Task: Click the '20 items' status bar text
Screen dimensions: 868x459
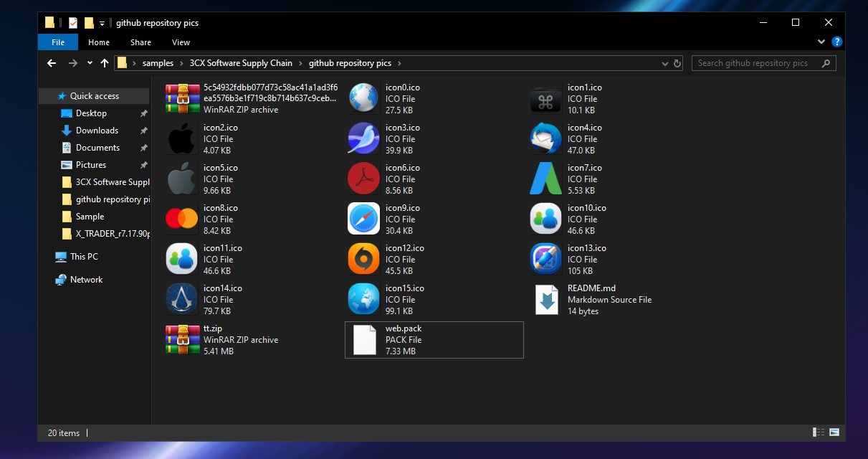Action: [64, 432]
